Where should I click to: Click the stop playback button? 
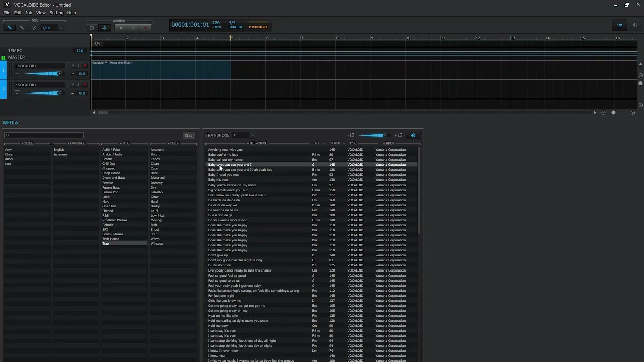[121, 28]
